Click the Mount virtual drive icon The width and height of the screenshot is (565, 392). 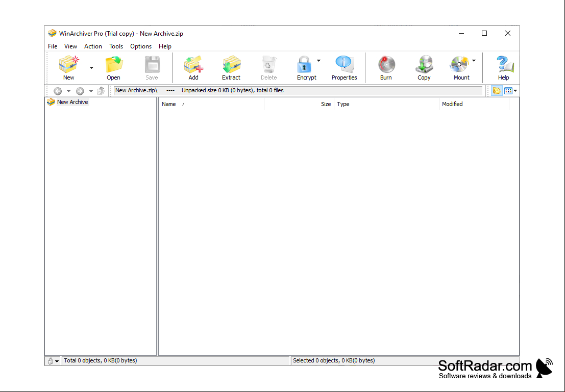coord(459,65)
